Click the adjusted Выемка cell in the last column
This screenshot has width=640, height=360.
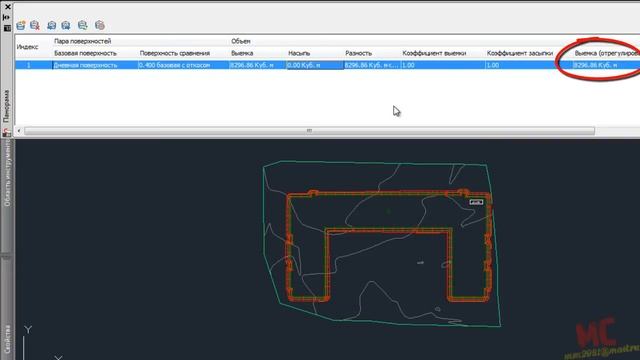[x=606, y=65]
